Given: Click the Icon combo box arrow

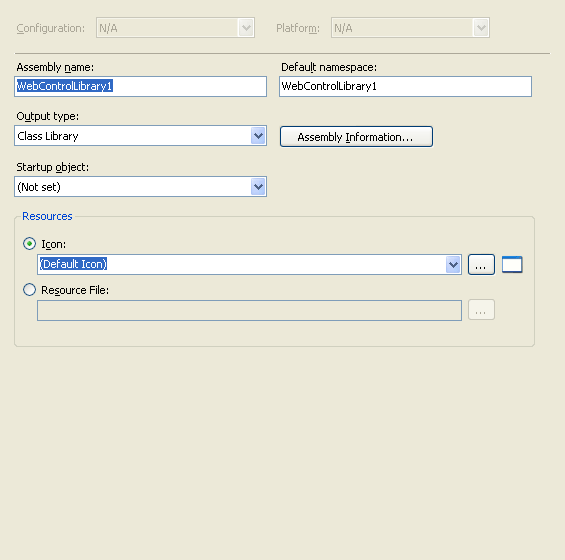Looking at the screenshot, I should coord(453,265).
